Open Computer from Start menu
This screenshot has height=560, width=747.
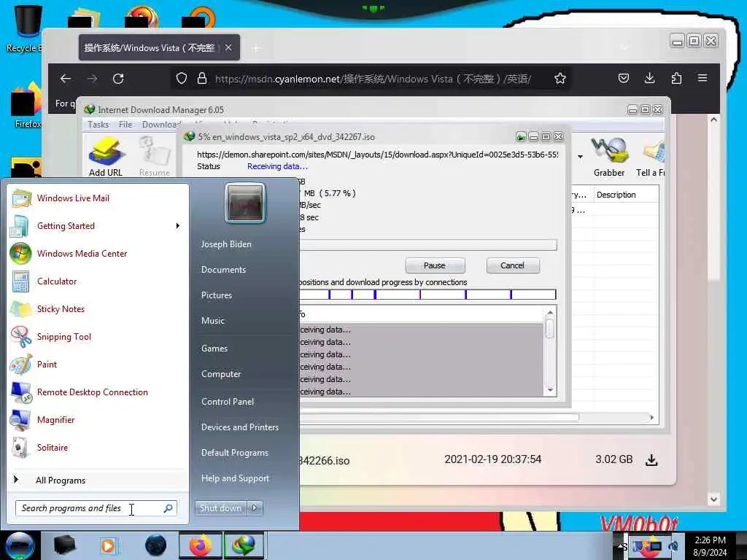point(221,374)
